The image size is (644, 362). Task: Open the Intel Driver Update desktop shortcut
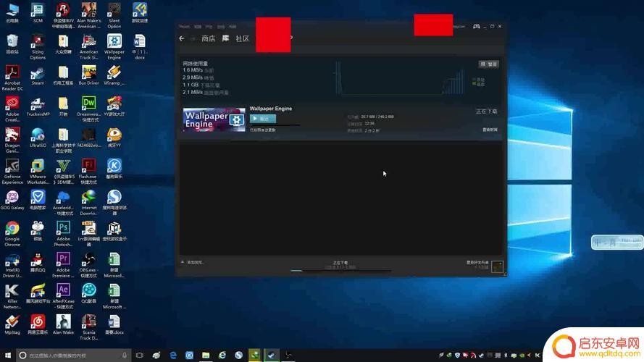point(12,265)
